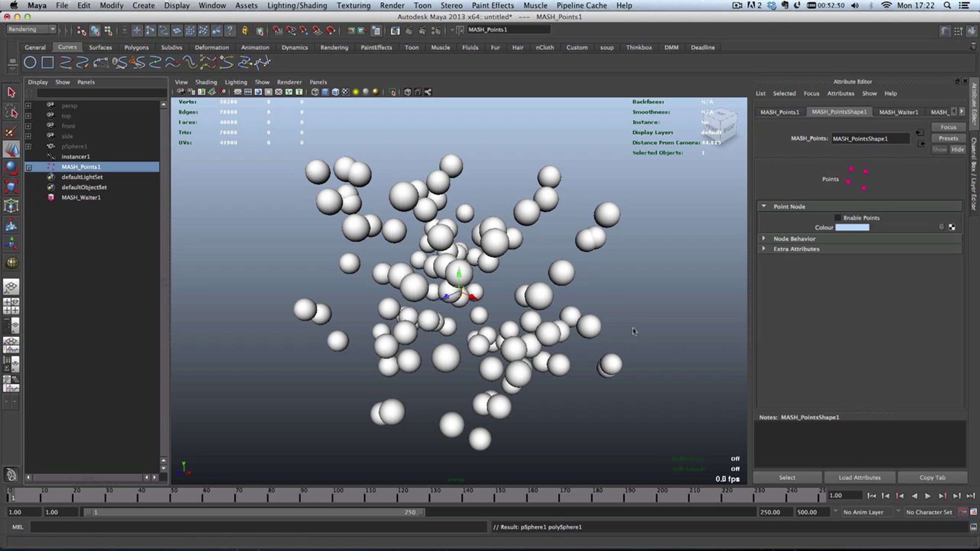Image resolution: width=980 pixels, height=551 pixels.
Task: Select the Show Manipulator tool
Action: pyautogui.click(x=11, y=244)
